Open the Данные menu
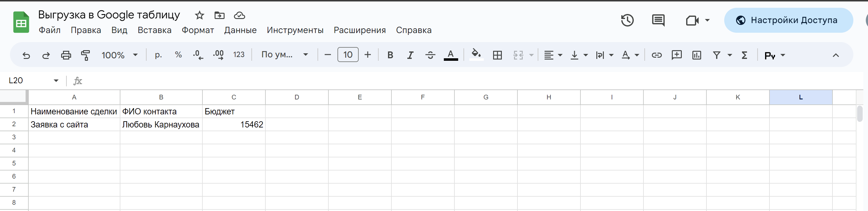This screenshot has height=211, width=868. click(x=240, y=30)
